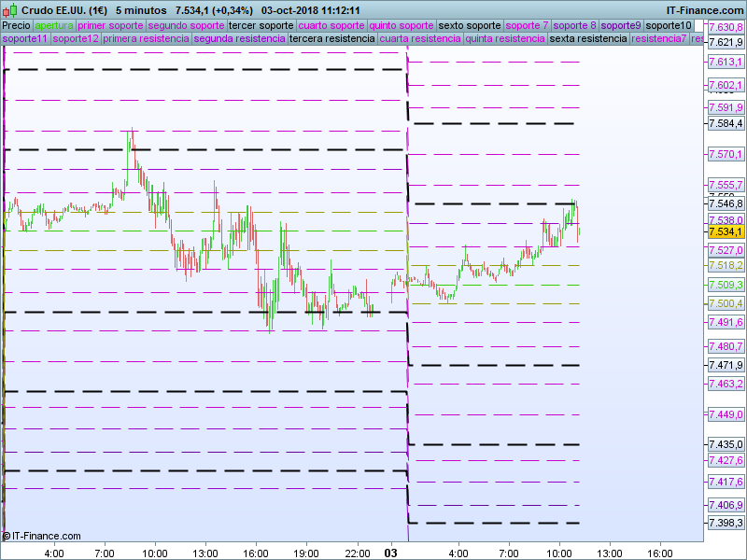Click the 'soporte10' legend label

669,25
